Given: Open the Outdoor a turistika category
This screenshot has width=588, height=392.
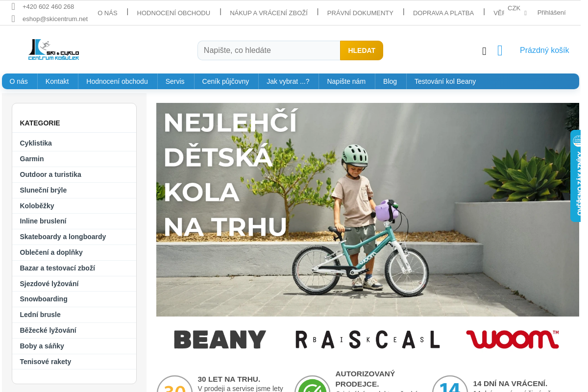Looking at the screenshot, I should [74, 174].
